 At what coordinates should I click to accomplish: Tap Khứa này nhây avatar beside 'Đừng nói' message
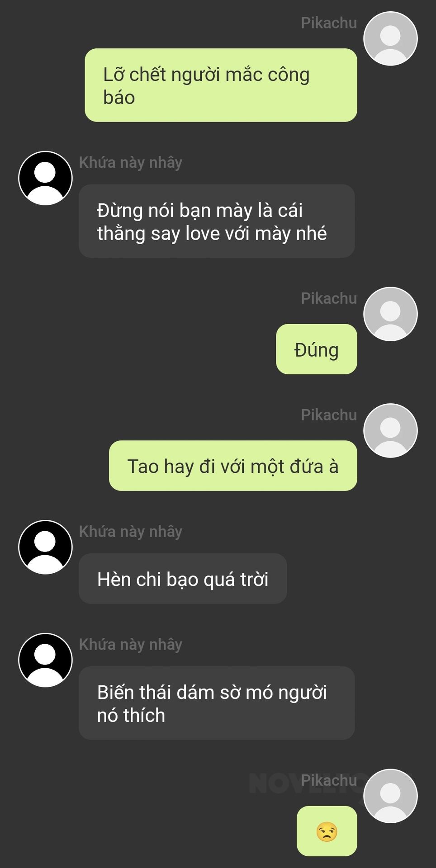click(45, 178)
